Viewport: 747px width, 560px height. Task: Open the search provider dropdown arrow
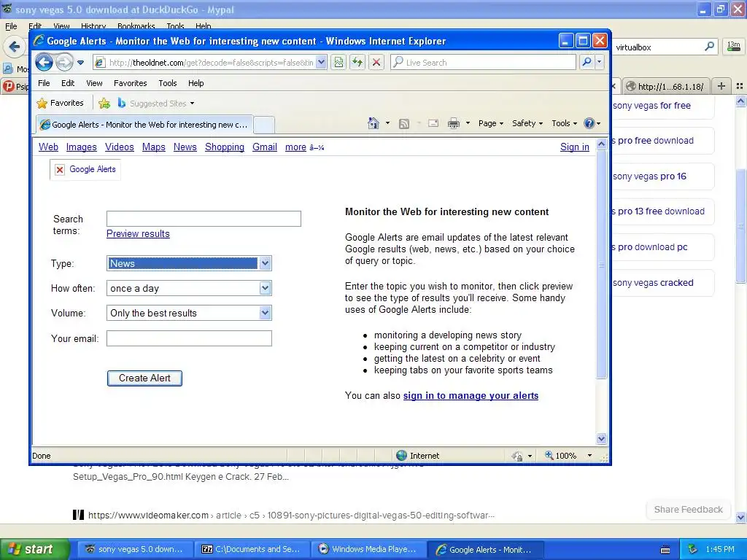point(600,63)
